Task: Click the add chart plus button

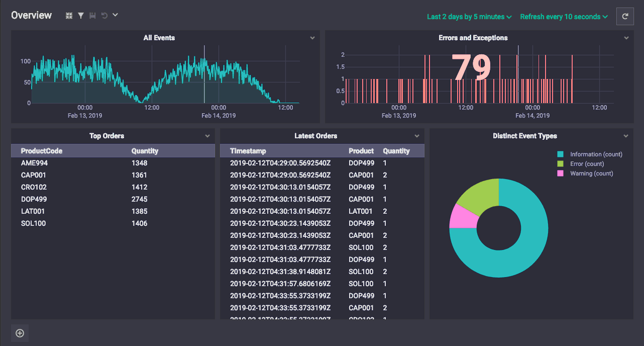Action: click(20, 333)
